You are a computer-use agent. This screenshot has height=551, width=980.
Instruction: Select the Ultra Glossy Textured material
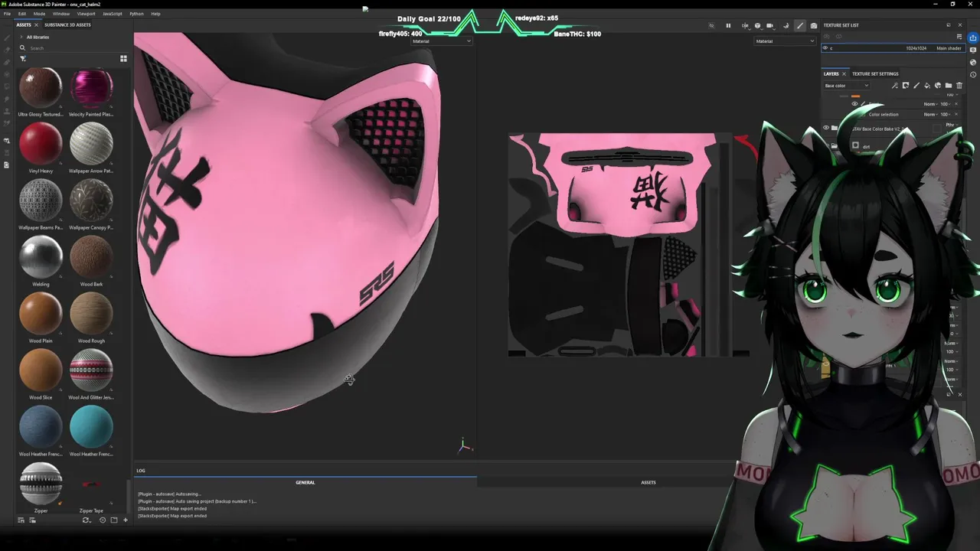(41, 89)
